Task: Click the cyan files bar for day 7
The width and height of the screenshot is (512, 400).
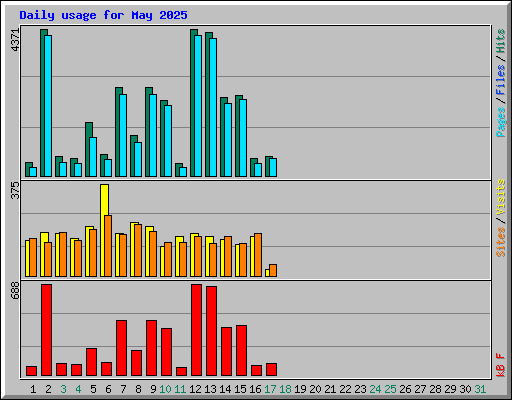Action: [x=123, y=135]
